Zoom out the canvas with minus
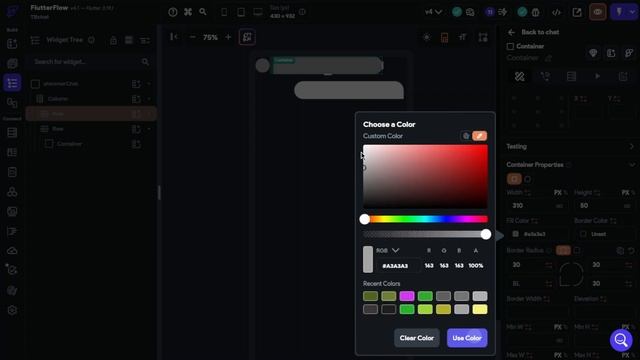This screenshot has width=640, height=360. click(193, 37)
